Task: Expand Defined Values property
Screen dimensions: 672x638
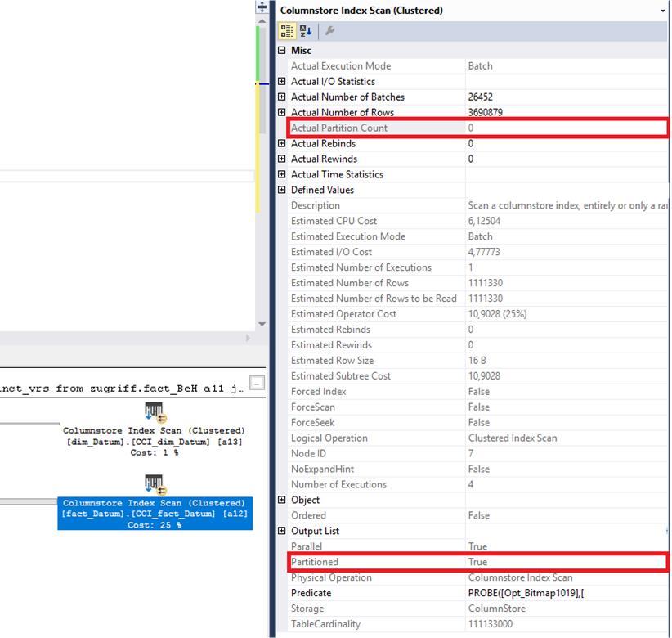Action: pos(281,190)
